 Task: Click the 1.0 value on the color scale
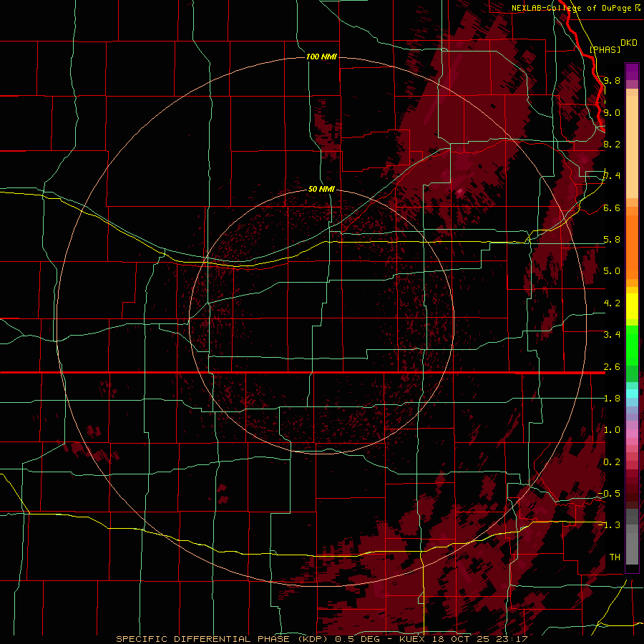pyautogui.click(x=612, y=430)
